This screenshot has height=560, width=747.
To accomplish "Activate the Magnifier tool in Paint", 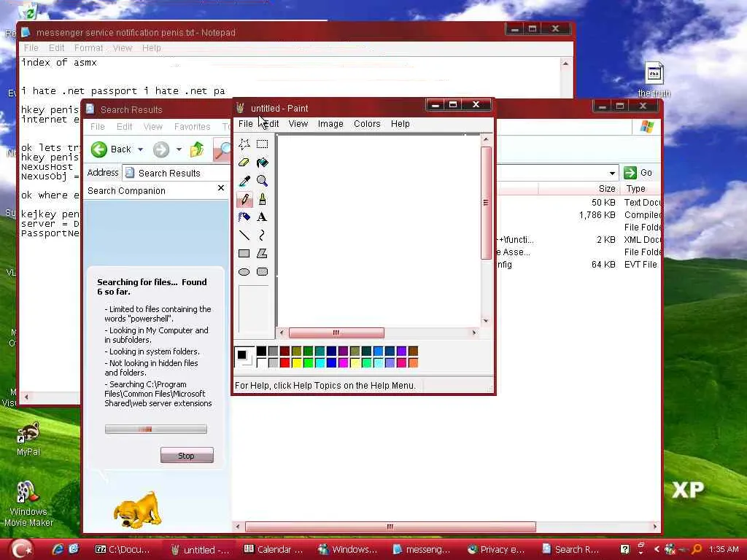I will [262, 181].
